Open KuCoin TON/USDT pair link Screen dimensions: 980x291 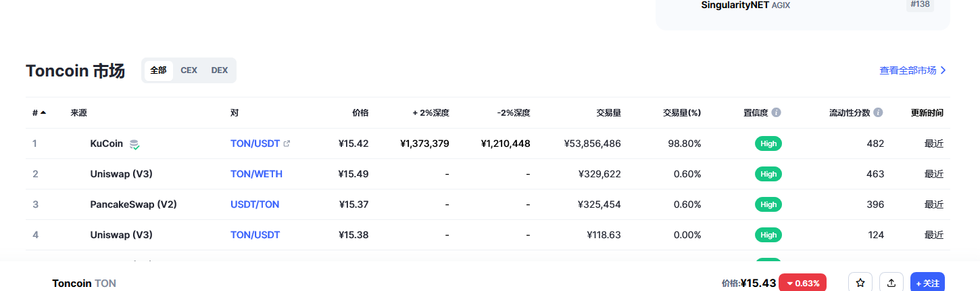(255, 143)
